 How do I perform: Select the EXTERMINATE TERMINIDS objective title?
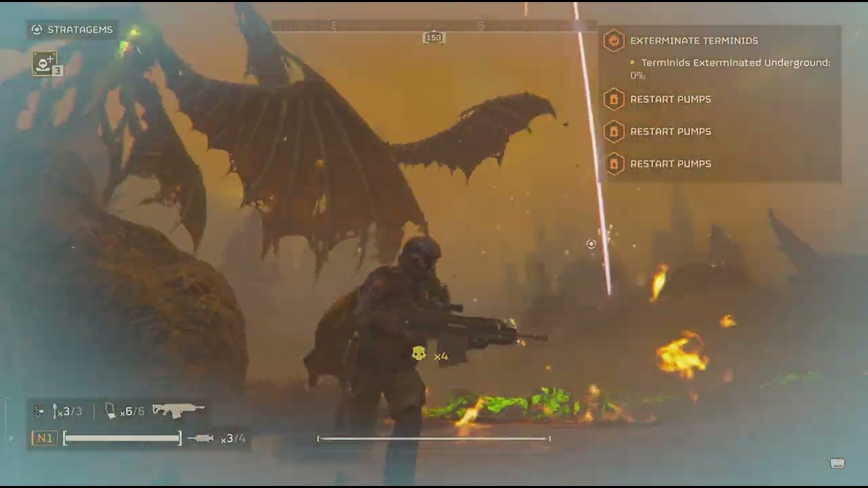[x=694, y=41]
